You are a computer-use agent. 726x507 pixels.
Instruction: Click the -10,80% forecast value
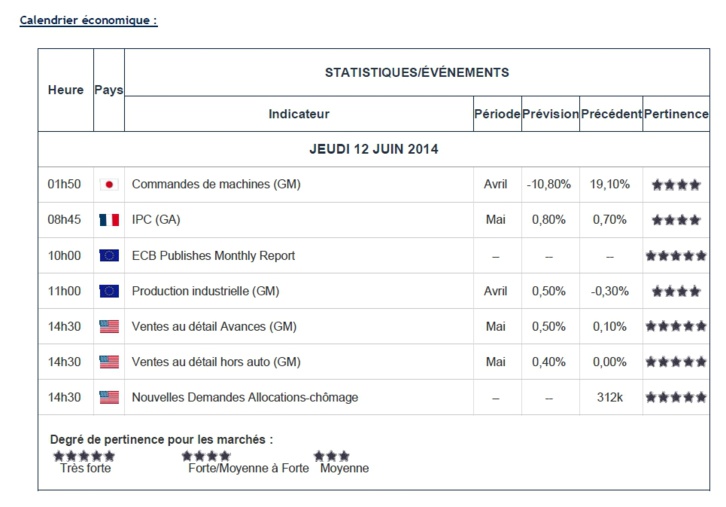click(x=549, y=185)
